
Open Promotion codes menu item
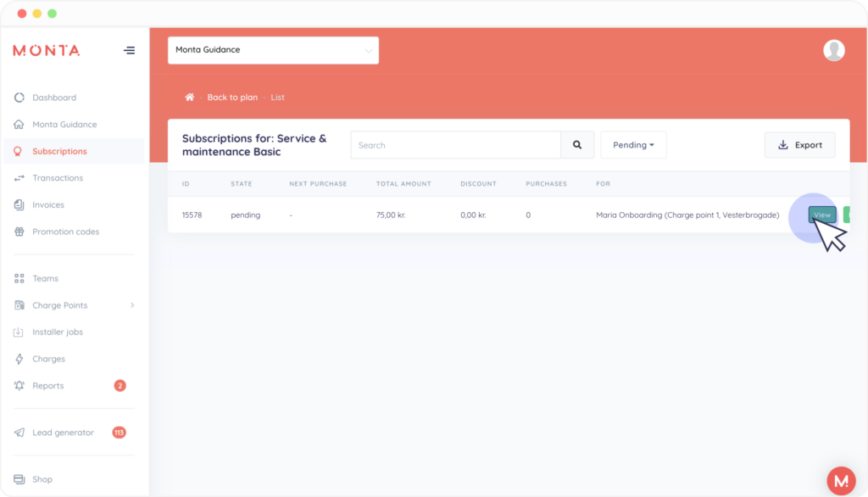[66, 232]
